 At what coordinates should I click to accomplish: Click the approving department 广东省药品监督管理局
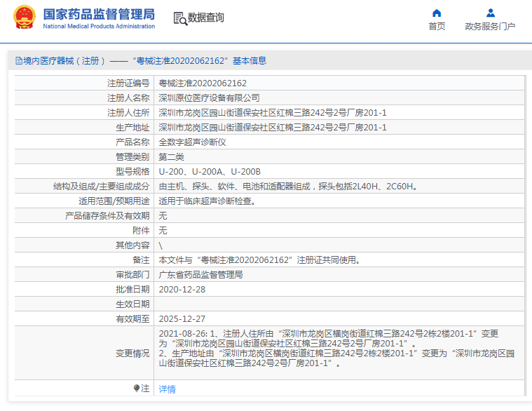200,274
